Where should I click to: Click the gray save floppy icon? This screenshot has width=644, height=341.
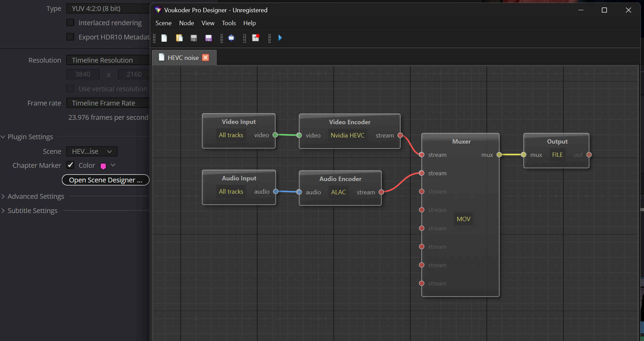point(194,38)
